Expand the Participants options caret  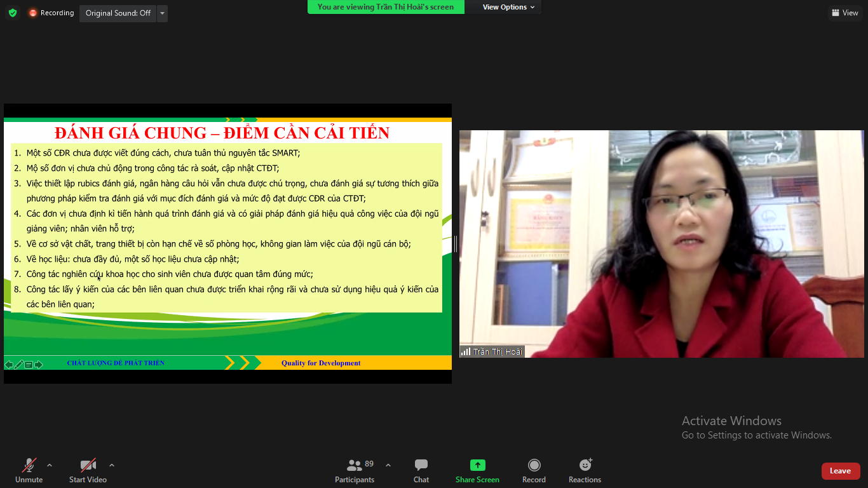coord(388,465)
